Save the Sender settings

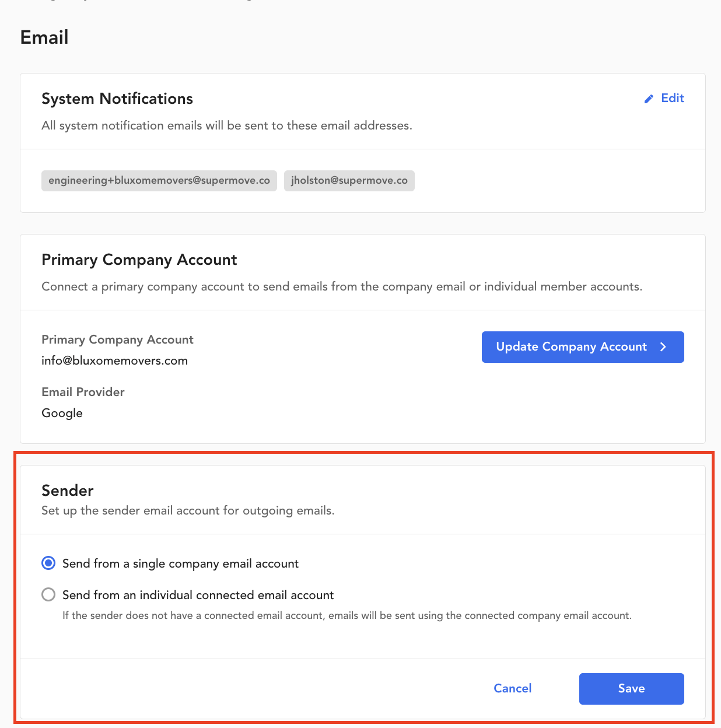click(x=632, y=689)
